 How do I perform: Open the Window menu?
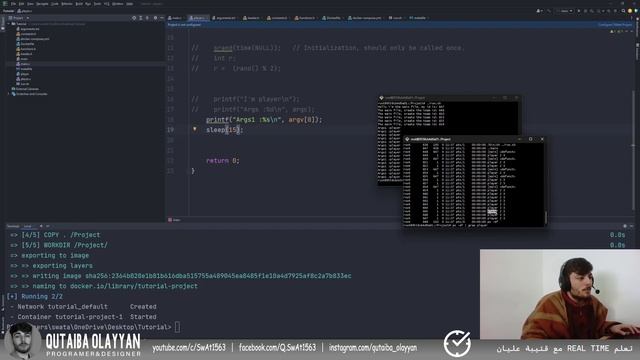click(118, 4)
